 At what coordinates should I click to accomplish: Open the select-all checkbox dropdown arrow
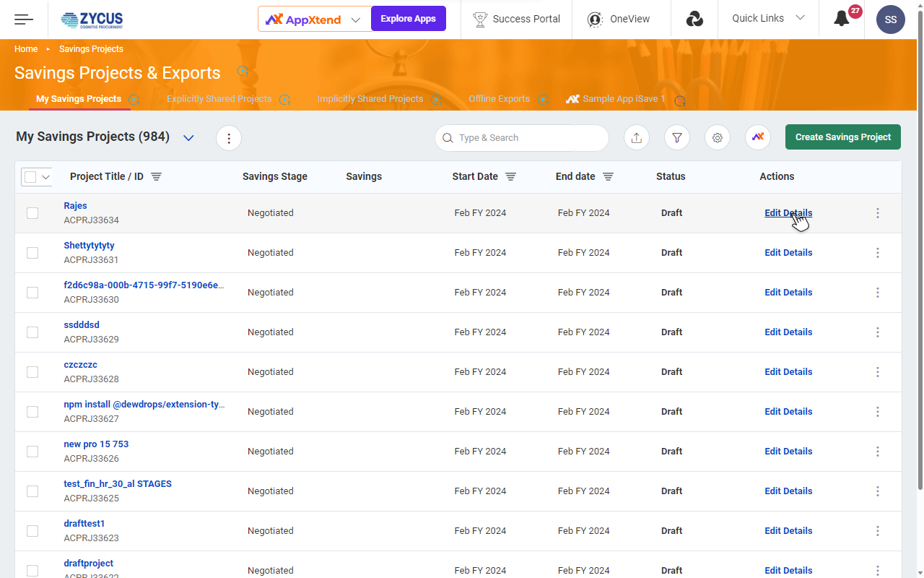pos(46,177)
